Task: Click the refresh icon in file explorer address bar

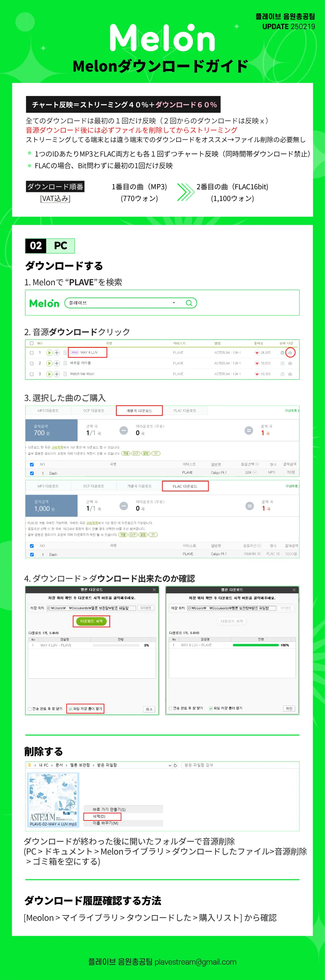Action: click(x=175, y=765)
